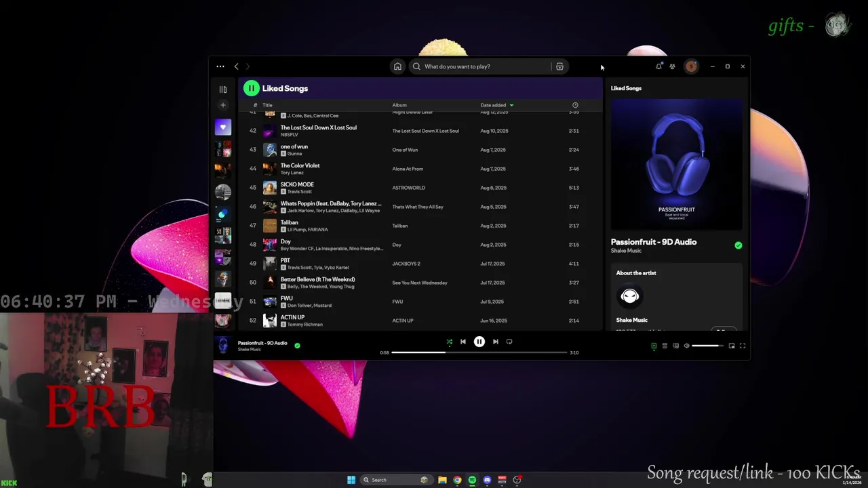Open album 'Thats What They All Say'
The width and height of the screenshot is (868, 488).
[x=418, y=207]
